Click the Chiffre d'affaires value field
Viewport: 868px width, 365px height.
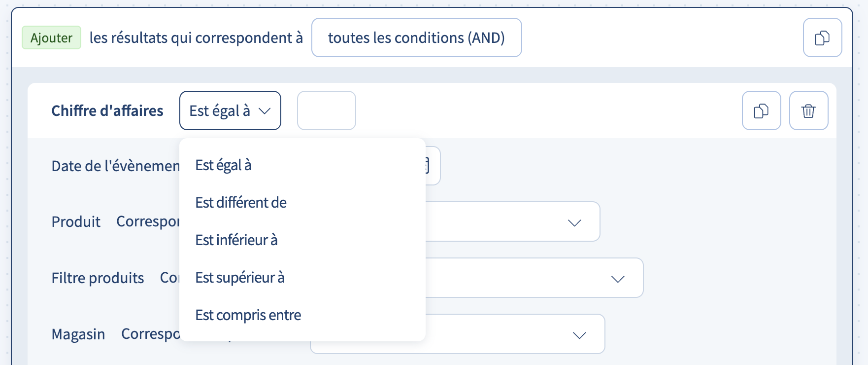pyautogui.click(x=326, y=110)
